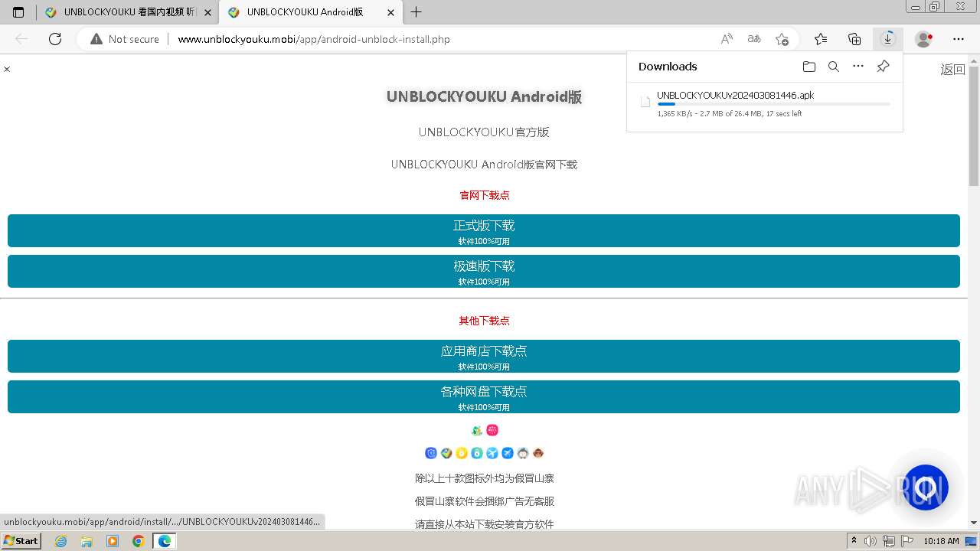Pin the Downloads panel
Image resolution: width=980 pixels, height=551 pixels.
(883, 67)
